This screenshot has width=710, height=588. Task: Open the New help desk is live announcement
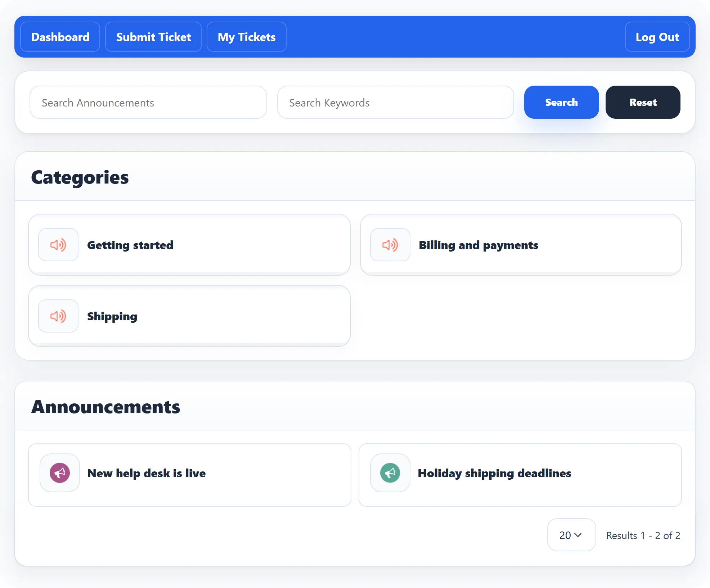coord(190,475)
